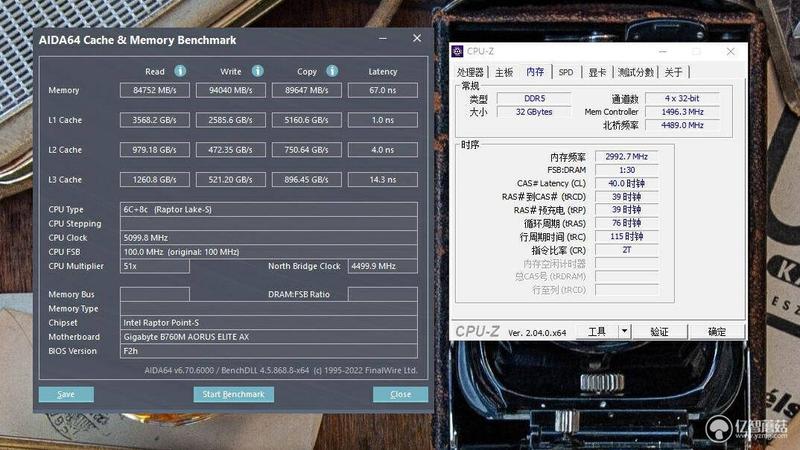Click the Motherboard field Gigabyte B760M AORUS ELITE AX
This screenshot has width=800, height=450.
(269, 337)
